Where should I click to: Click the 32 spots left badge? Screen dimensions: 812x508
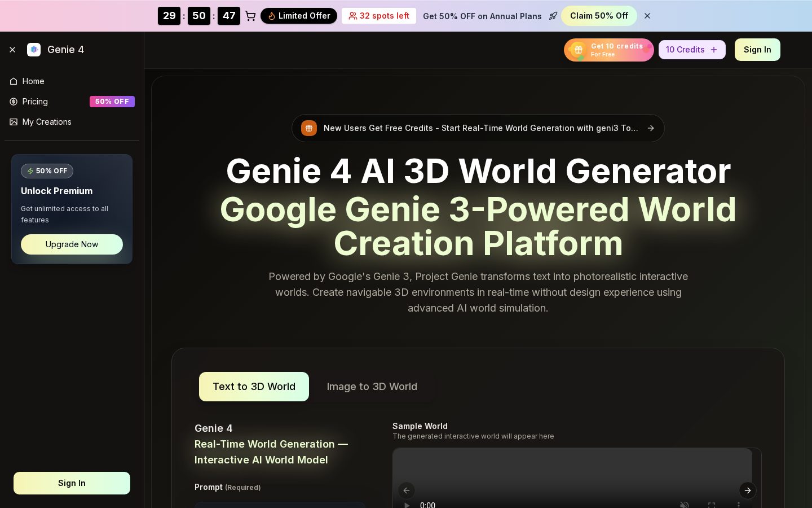click(x=379, y=16)
